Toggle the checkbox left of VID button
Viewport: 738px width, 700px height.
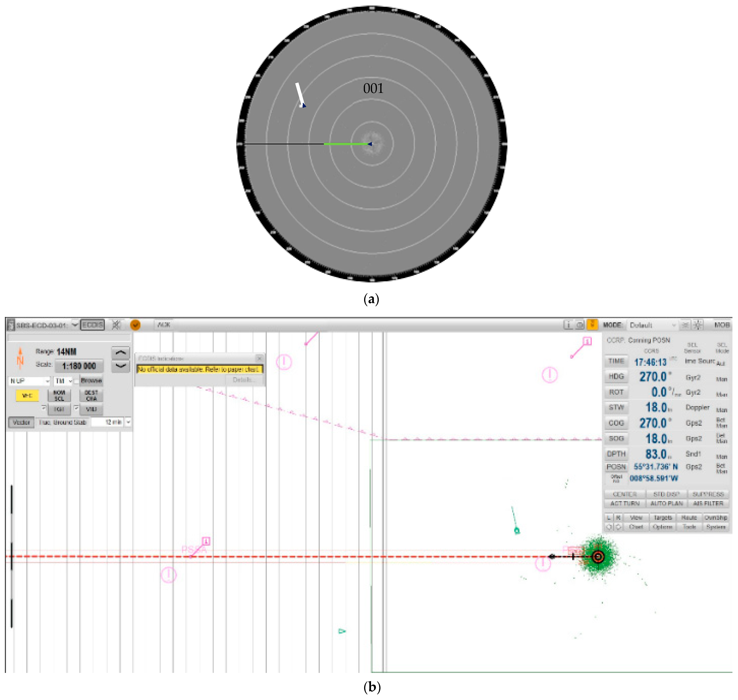pos(76,408)
